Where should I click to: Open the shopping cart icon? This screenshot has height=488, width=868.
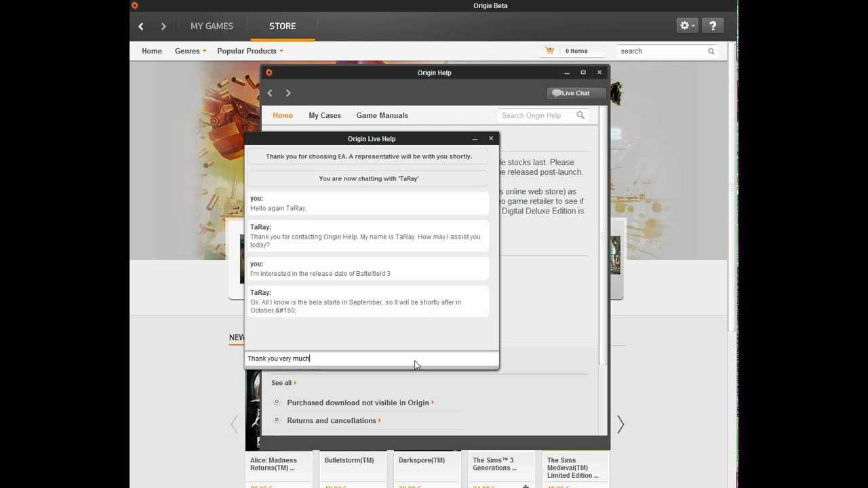[x=549, y=51]
